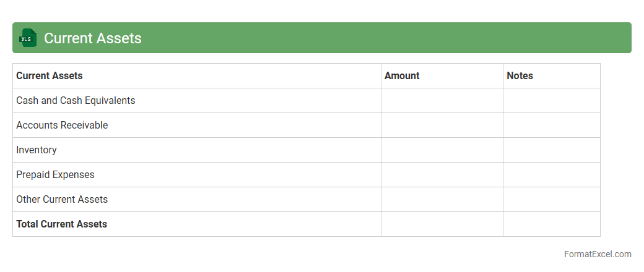Image resolution: width=644 pixels, height=272 pixels.
Task: Click the XLS file icon in header
Action: pyautogui.click(x=28, y=38)
